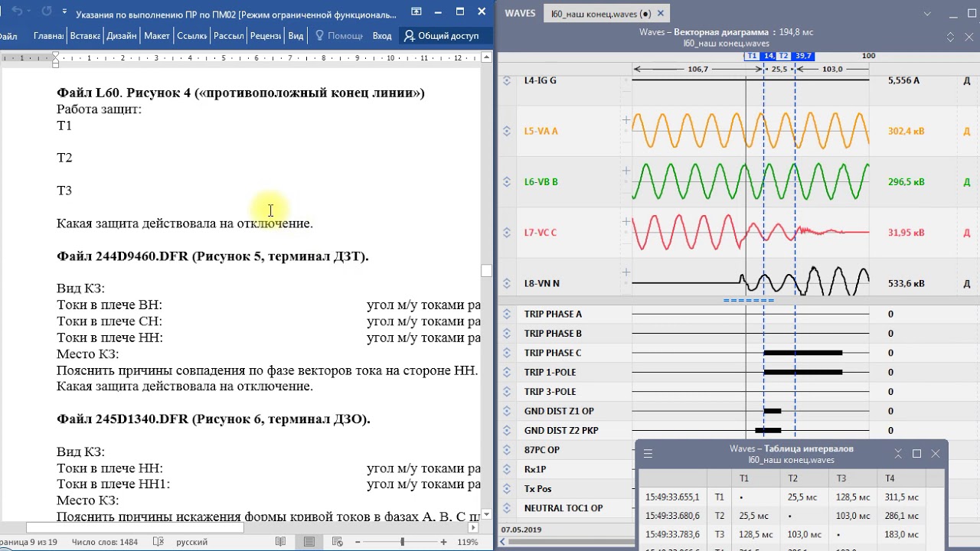Expand the vector diagram panel up-down arrows
Screen dimensions: 980x551
point(949,37)
